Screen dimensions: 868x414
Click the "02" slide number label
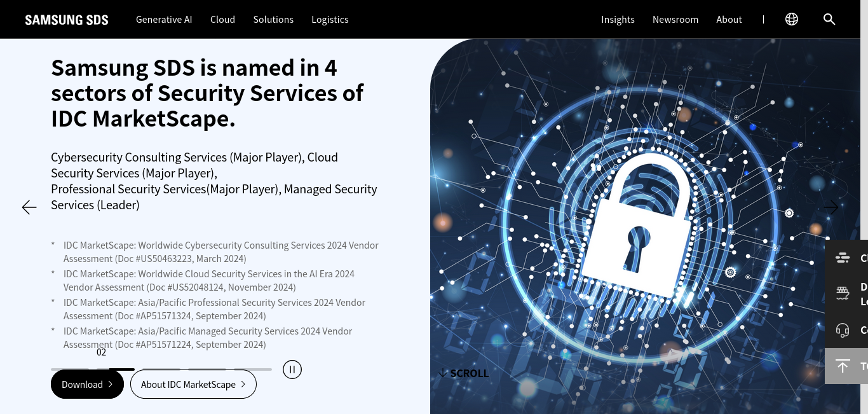click(x=102, y=352)
